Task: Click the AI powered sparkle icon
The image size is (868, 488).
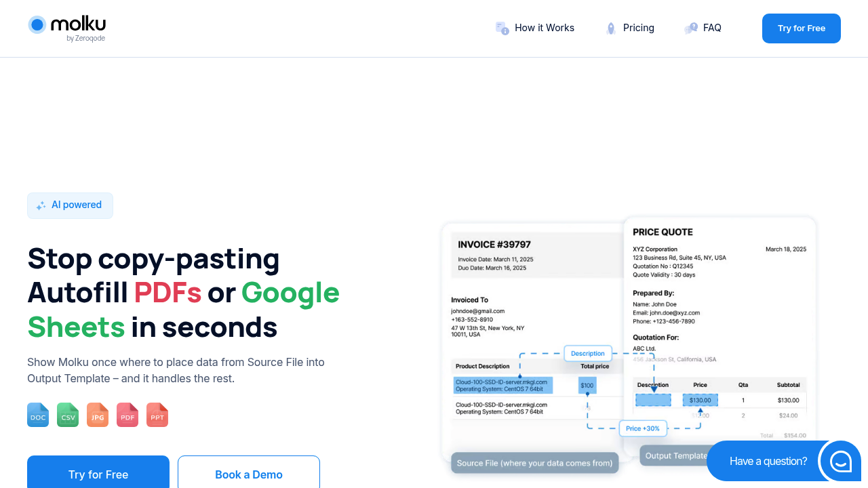Action: 41,205
